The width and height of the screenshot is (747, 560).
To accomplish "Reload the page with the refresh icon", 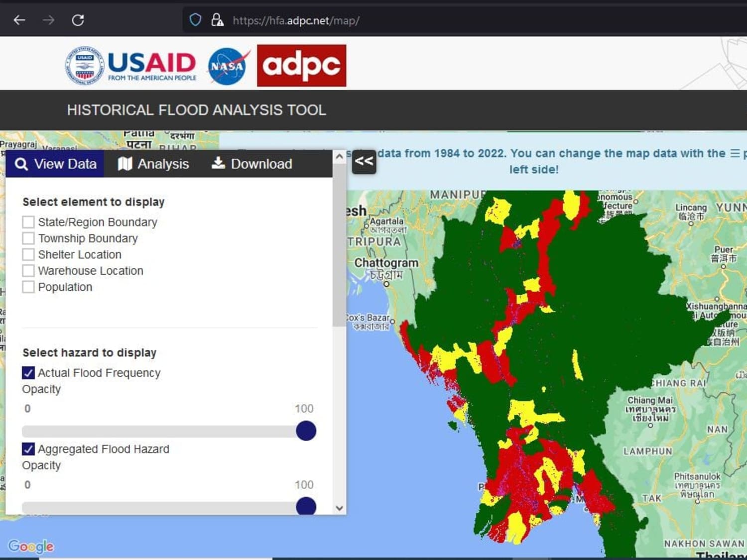I will pos(78,20).
